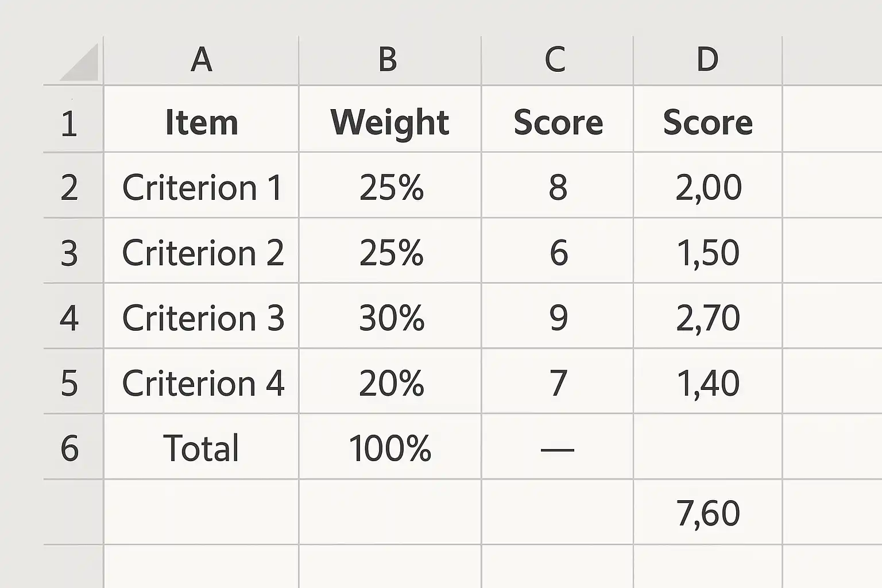The height and width of the screenshot is (588, 882).
Task: Select column B header
Action: click(x=389, y=60)
